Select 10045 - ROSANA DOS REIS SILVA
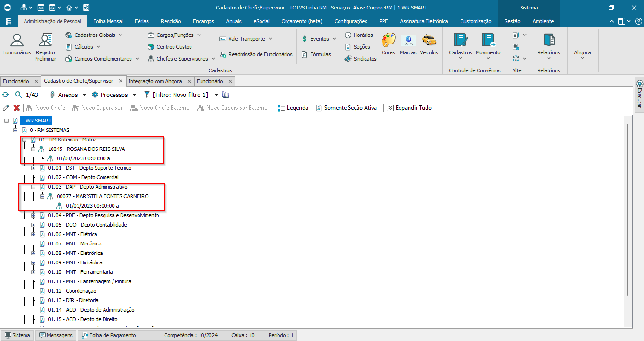The width and height of the screenshot is (644, 341). point(87,149)
